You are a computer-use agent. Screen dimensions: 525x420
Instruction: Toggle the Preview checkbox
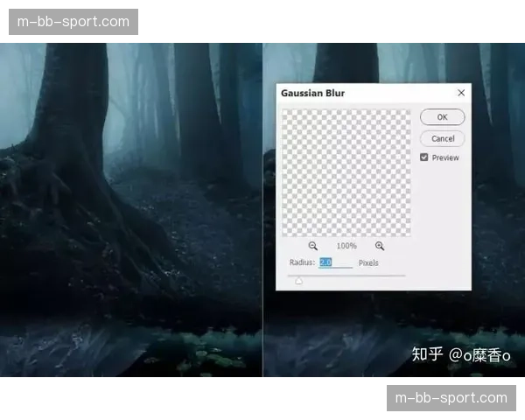pos(424,157)
